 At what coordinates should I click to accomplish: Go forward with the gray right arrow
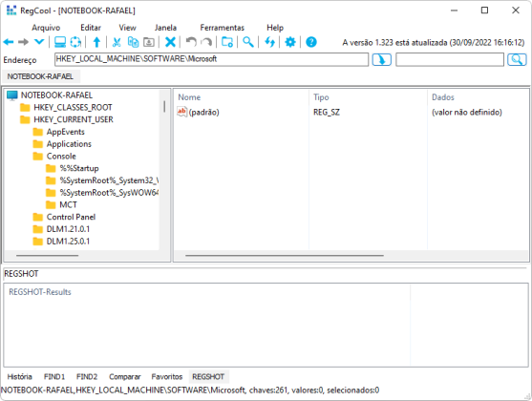(24, 42)
